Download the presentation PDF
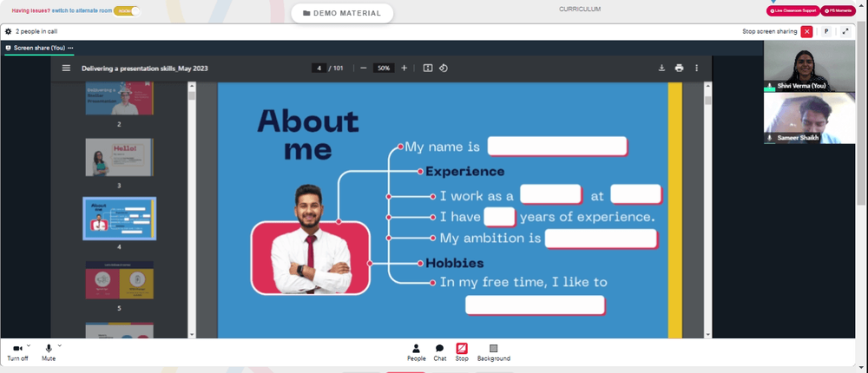868x373 pixels. [x=661, y=68]
